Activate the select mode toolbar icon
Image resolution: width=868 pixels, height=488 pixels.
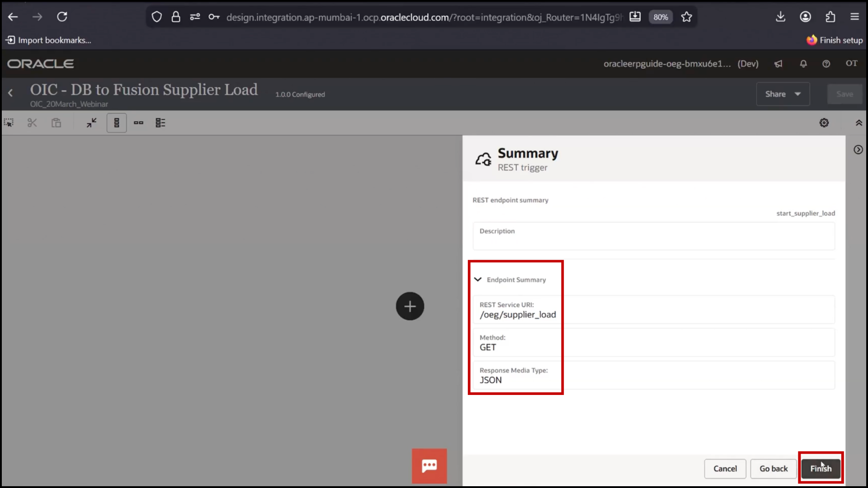9,123
